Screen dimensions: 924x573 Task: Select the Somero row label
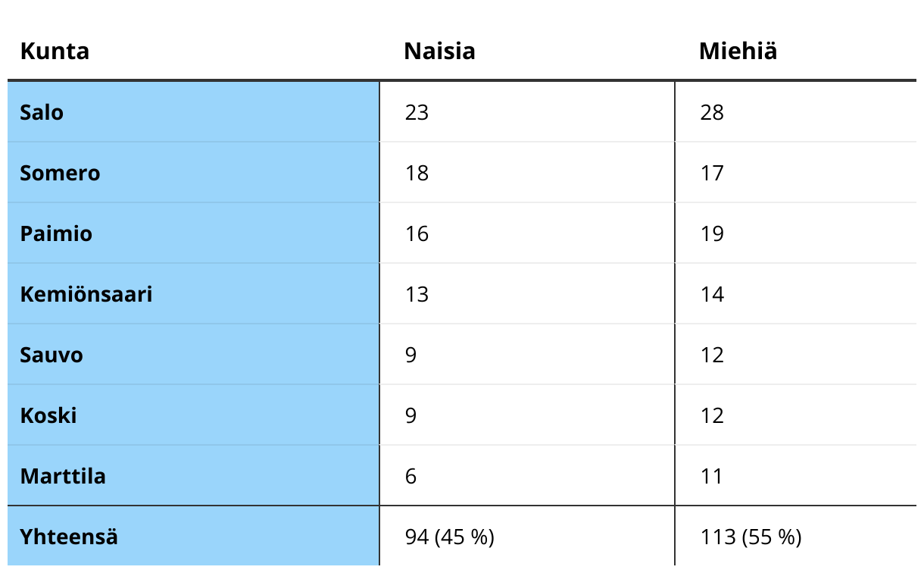point(60,173)
